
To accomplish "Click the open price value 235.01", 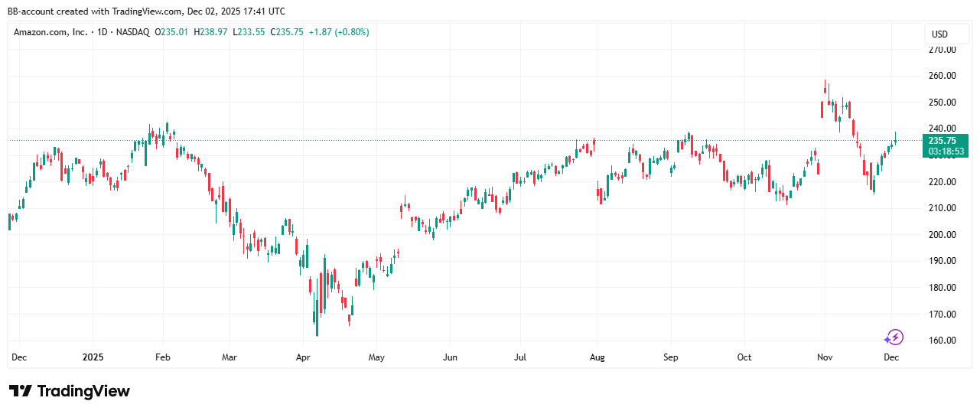I will [175, 32].
